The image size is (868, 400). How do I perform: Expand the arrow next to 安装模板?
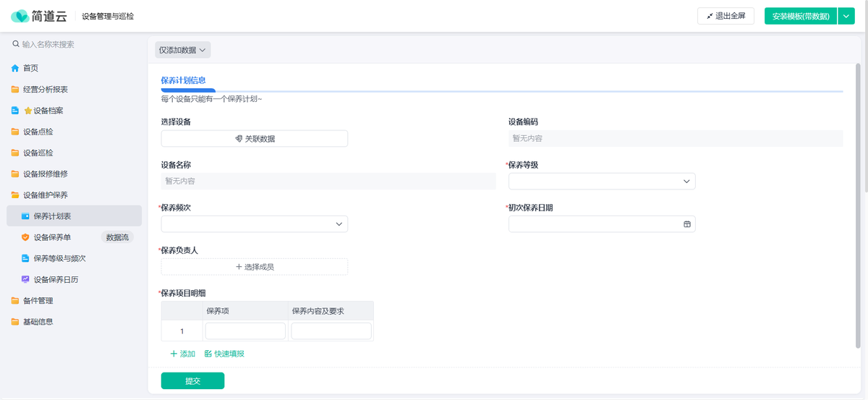point(846,16)
